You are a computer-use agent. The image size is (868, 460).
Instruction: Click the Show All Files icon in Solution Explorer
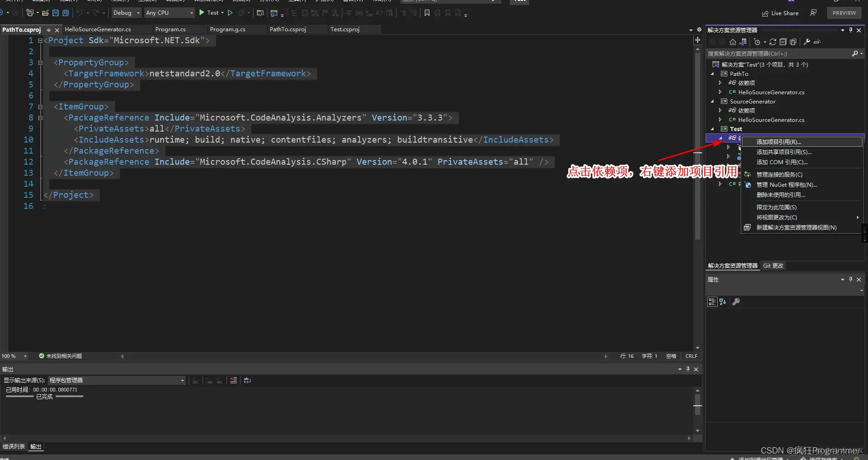click(793, 42)
